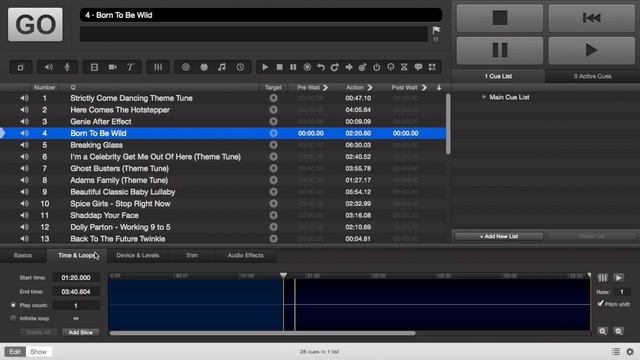Screen dimensions: 640x360
Task: Fire the GO button
Action: coord(36,24)
